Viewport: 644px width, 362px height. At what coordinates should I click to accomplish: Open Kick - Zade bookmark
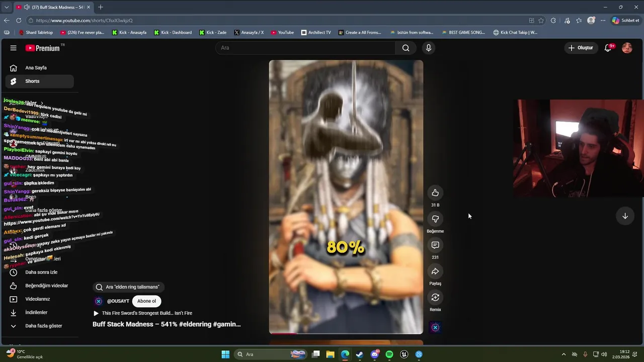213,33
